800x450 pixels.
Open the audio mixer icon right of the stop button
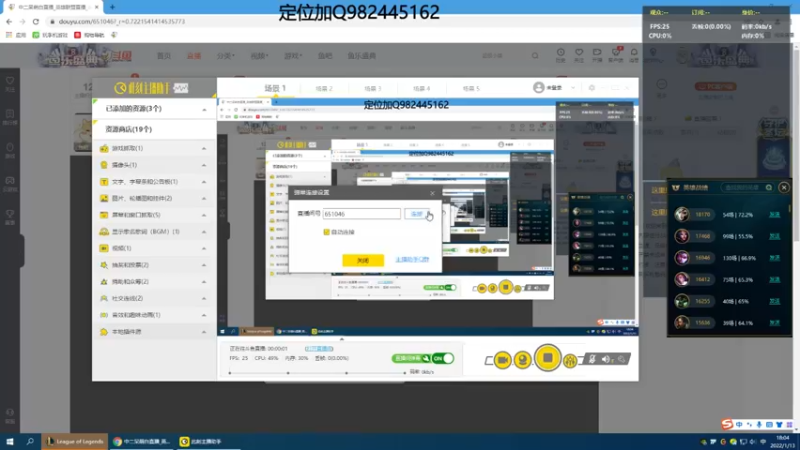pos(570,361)
